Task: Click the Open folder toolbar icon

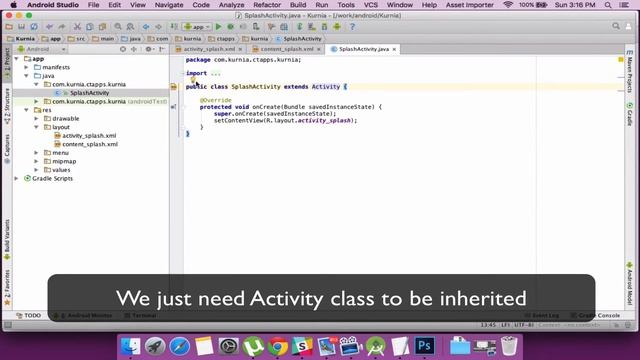Action: click(x=9, y=27)
